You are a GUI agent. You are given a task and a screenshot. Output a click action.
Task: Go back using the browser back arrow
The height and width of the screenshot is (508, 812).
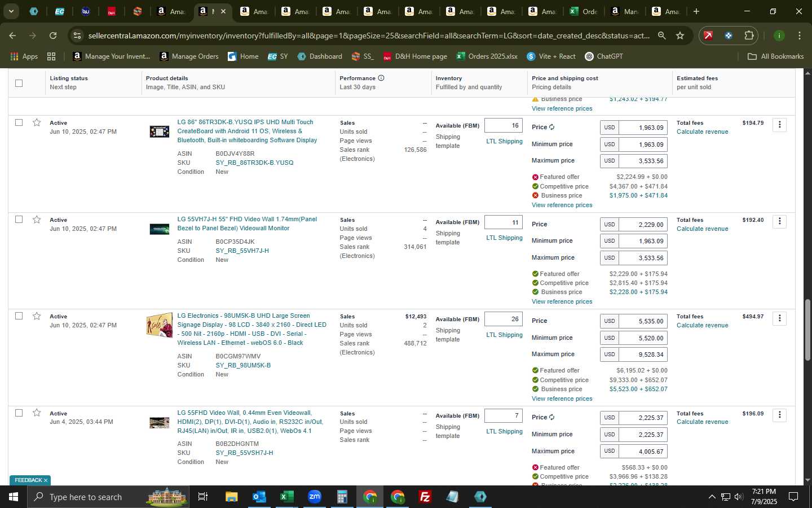point(12,36)
